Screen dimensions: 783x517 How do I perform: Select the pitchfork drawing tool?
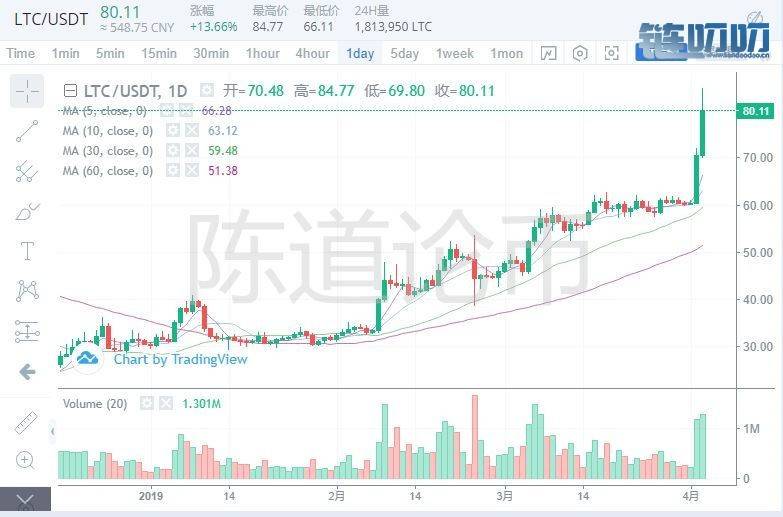click(27, 171)
